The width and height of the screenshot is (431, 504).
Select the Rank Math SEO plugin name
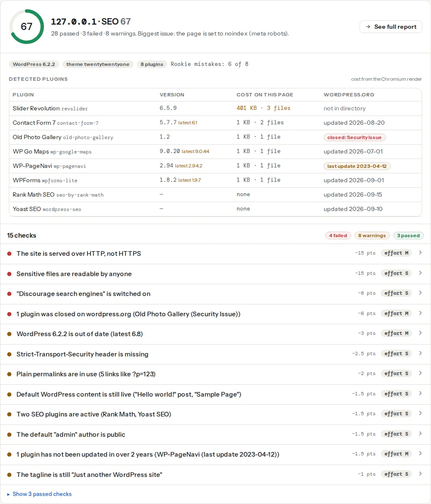[33, 195]
